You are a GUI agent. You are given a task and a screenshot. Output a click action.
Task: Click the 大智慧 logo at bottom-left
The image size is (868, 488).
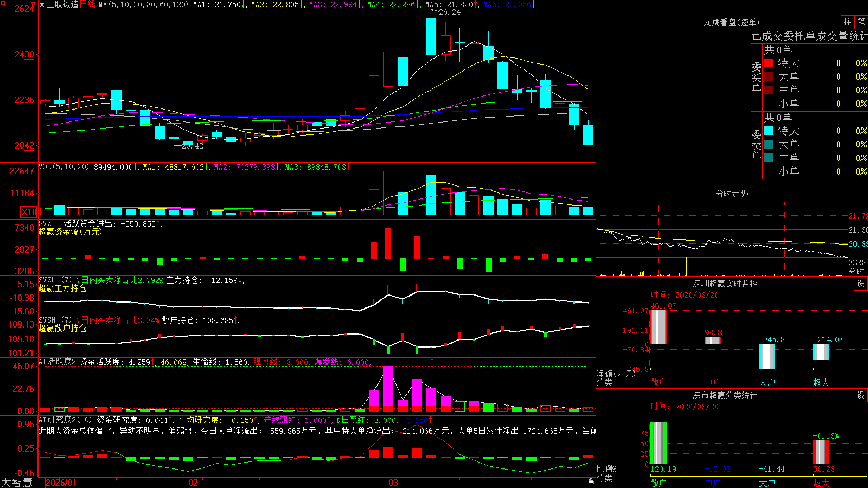(x=17, y=483)
